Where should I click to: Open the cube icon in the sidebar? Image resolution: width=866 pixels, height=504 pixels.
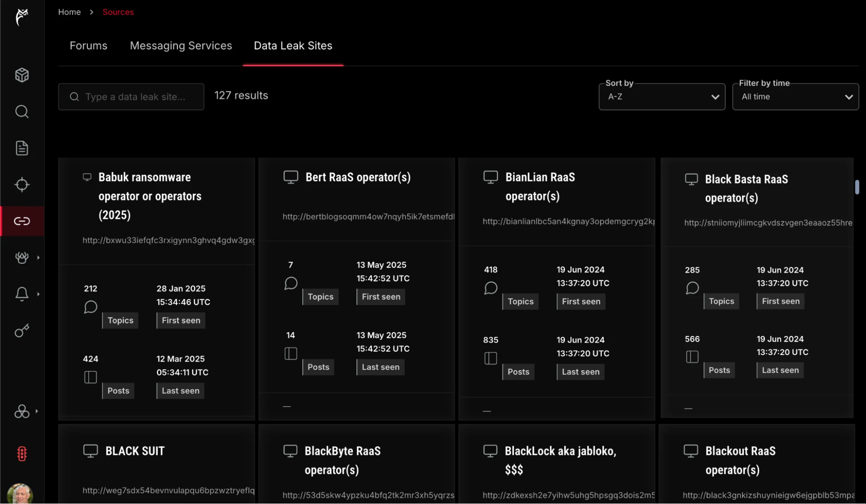(22, 75)
